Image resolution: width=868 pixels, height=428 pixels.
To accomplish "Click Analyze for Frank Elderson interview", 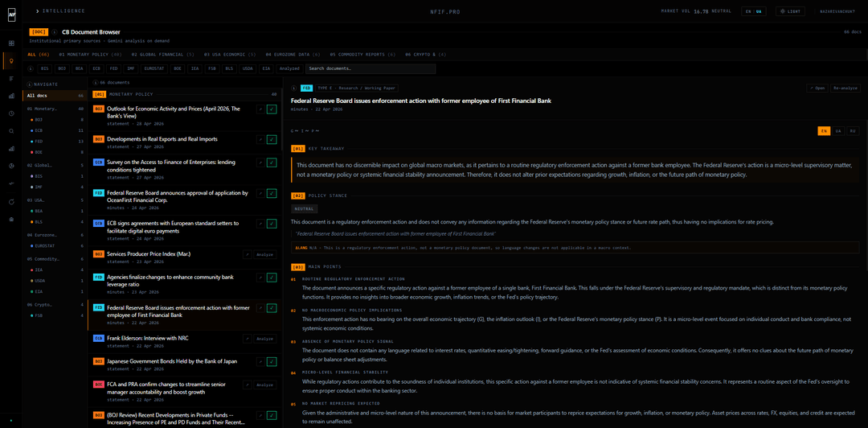I will coord(264,338).
